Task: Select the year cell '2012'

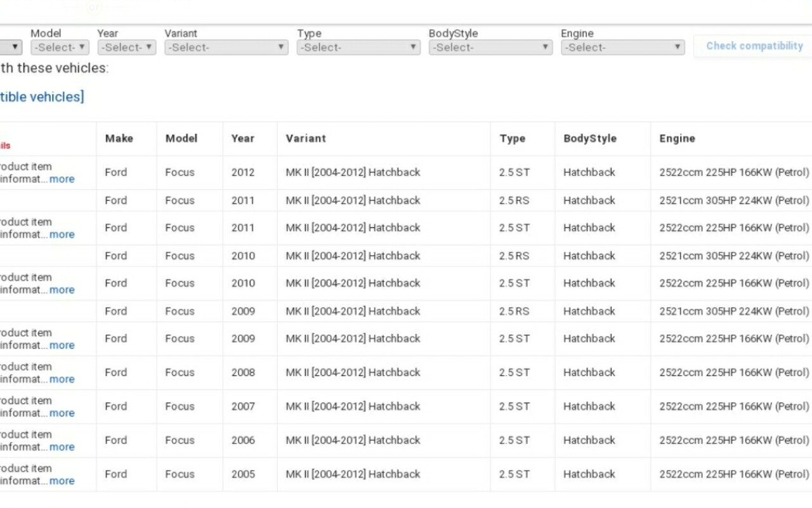Action: coord(243,172)
